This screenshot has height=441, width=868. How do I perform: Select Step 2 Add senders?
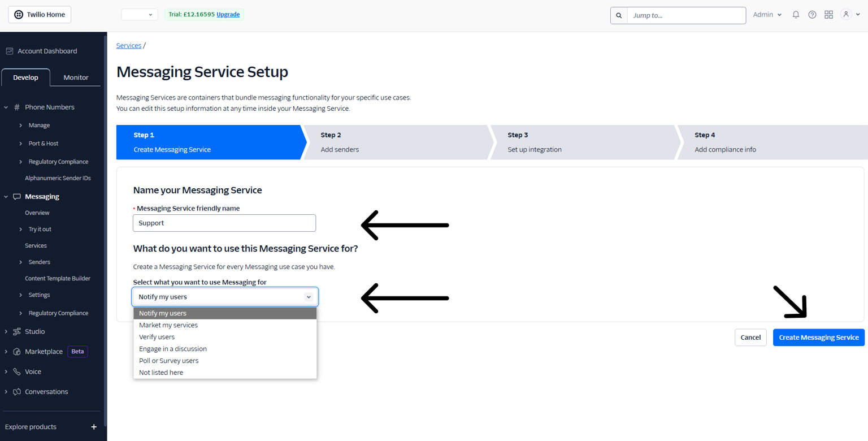coord(397,142)
